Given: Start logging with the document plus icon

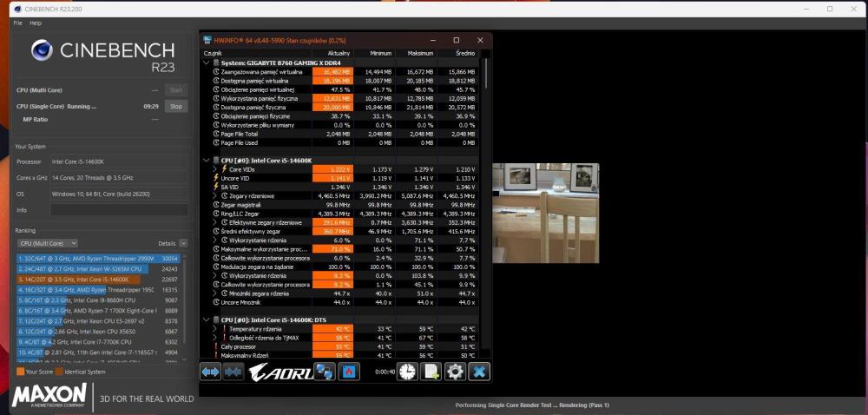Looking at the screenshot, I should click(x=431, y=372).
